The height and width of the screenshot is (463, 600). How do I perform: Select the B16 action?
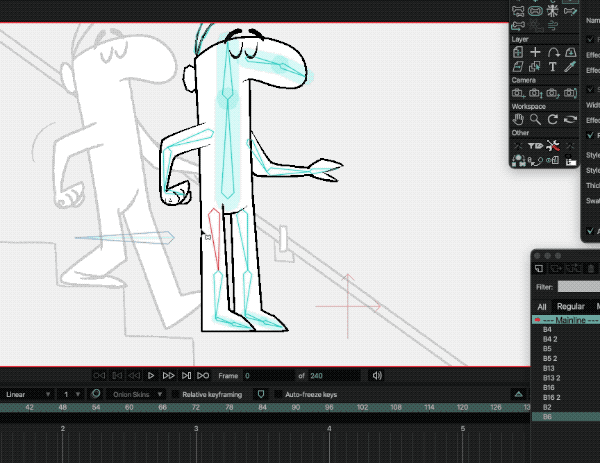point(566,387)
